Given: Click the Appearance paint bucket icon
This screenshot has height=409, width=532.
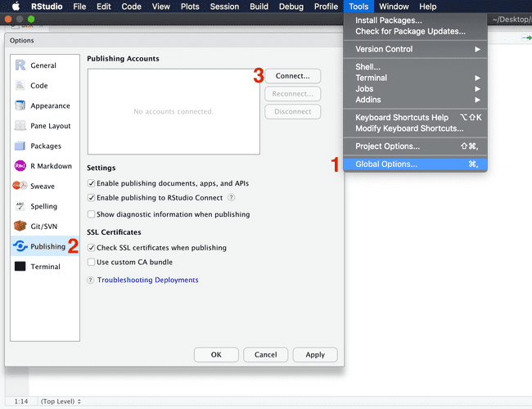Looking at the screenshot, I should click(20, 106).
